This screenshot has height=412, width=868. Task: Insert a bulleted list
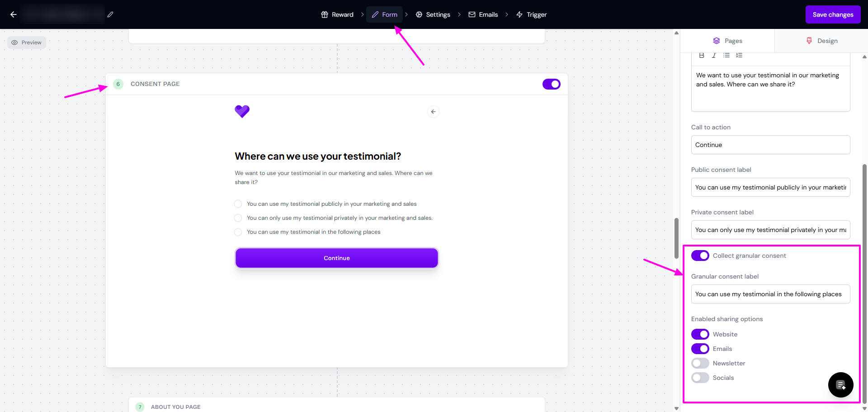click(726, 55)
